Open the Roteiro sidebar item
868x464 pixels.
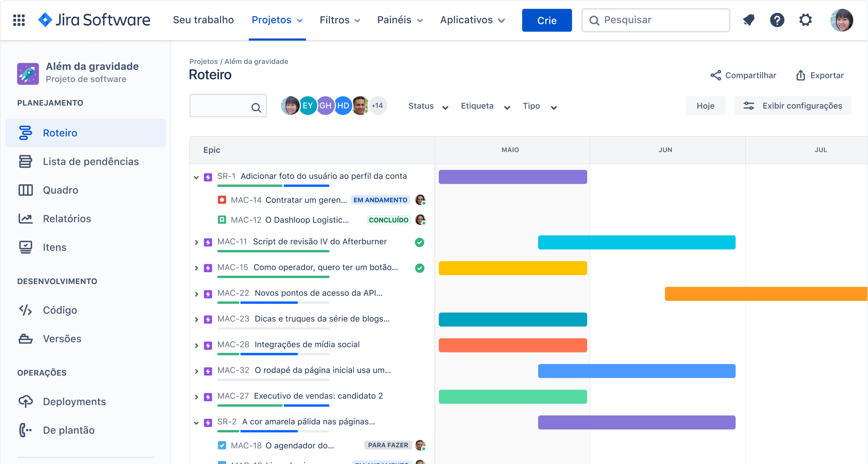[x=60, y=133]
